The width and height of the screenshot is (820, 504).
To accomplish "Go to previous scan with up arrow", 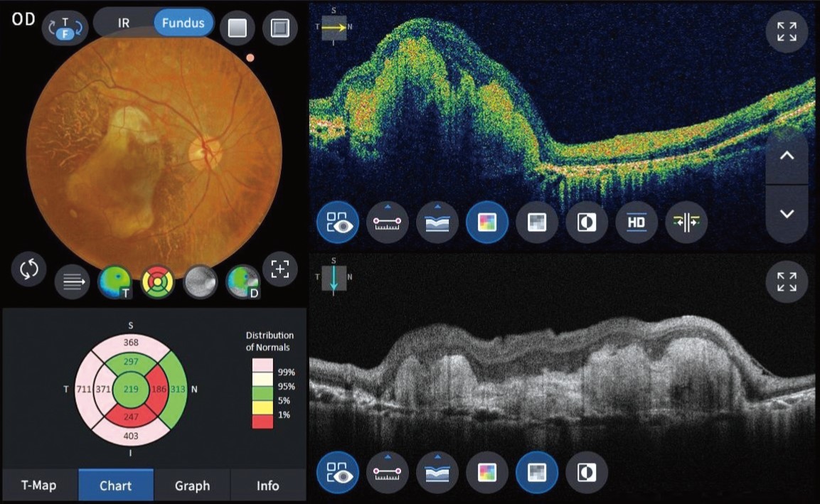I will click(787, 157).
